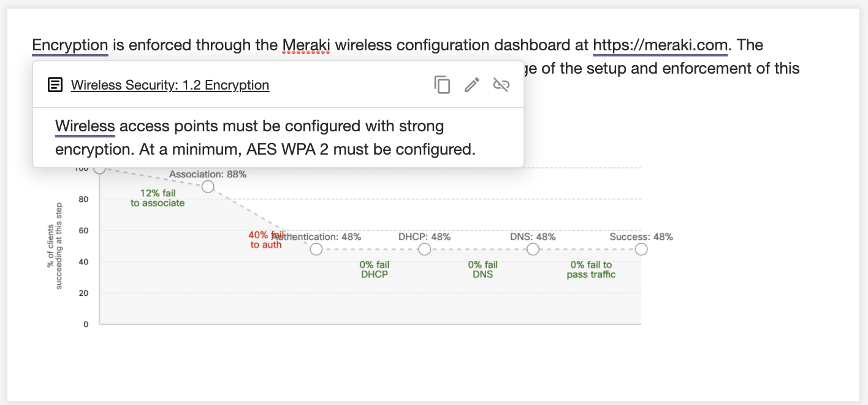Image resolution: width=868 pixels, height=405 pixels.
Task: Select the Success 48% data point
Action: 641,249
